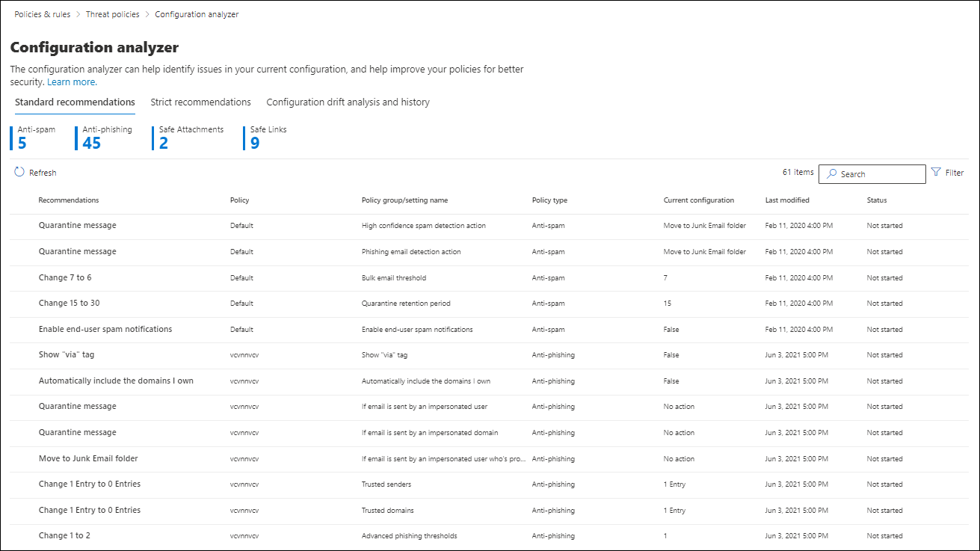Open Enable end-user spam notifications recommendation
The height and width of the screenshot is (551, 980).
tap(105, 330)
